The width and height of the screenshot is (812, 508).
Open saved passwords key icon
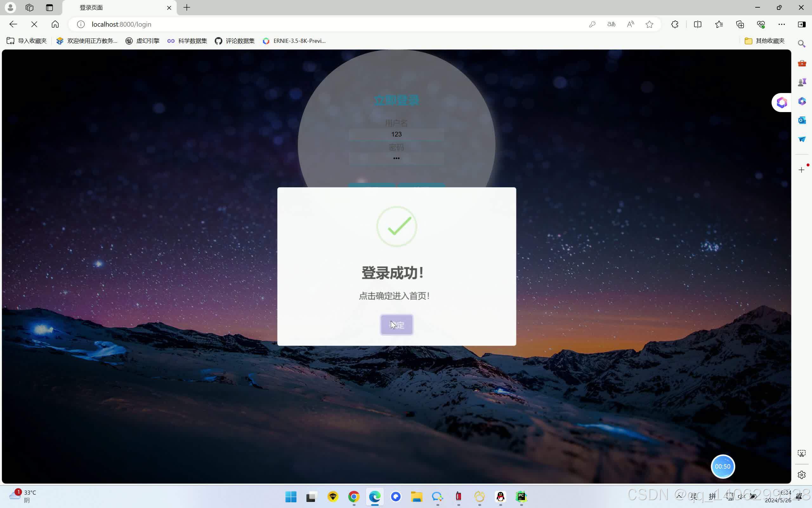tap(592, 24)
